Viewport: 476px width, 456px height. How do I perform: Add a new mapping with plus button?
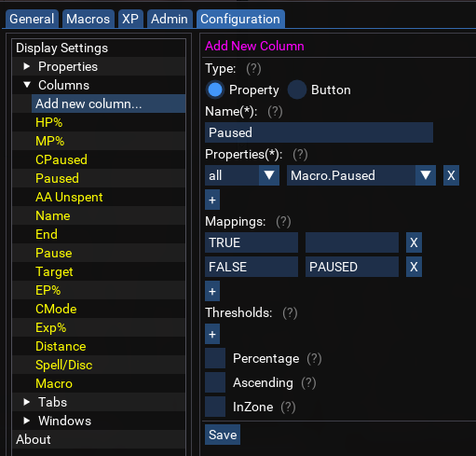[x=212, y=291]
